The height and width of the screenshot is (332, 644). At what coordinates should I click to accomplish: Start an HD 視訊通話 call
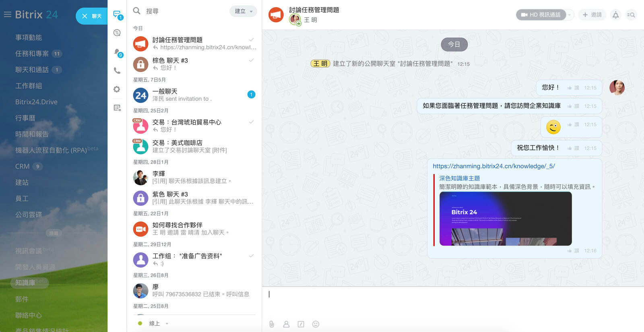pyautogui.click(x=541, y=15)
